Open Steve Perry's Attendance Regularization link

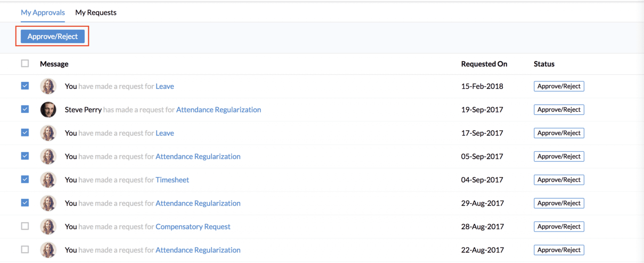[219, 110]
